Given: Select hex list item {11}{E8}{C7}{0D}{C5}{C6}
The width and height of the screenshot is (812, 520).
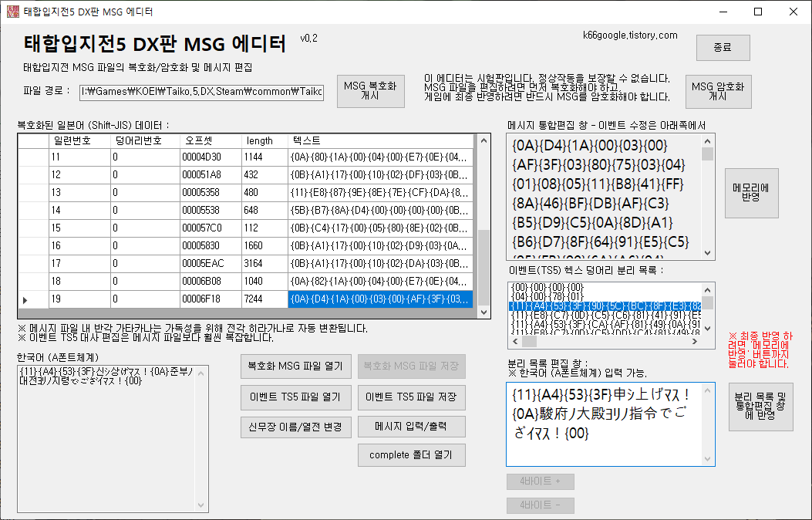Looking at the screenshot, I should pyautogui.click(x=605, y=316).
